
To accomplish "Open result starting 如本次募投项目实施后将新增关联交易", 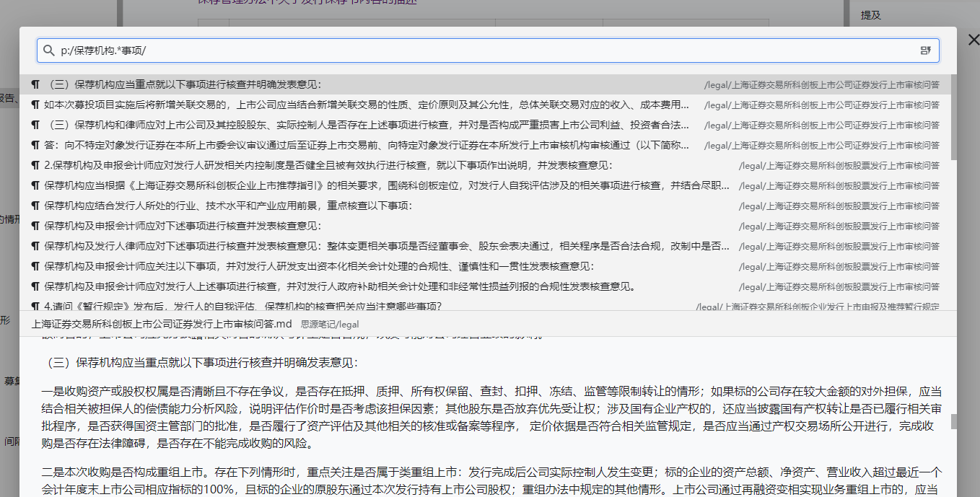I will (485, 105).
